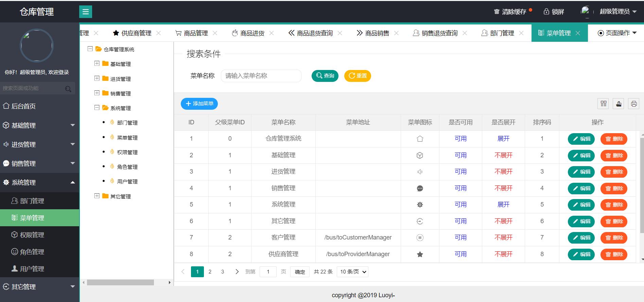The image size is (644, 302).
Task: Collapse 系统管理 tree node
Action: coord(97,108)
